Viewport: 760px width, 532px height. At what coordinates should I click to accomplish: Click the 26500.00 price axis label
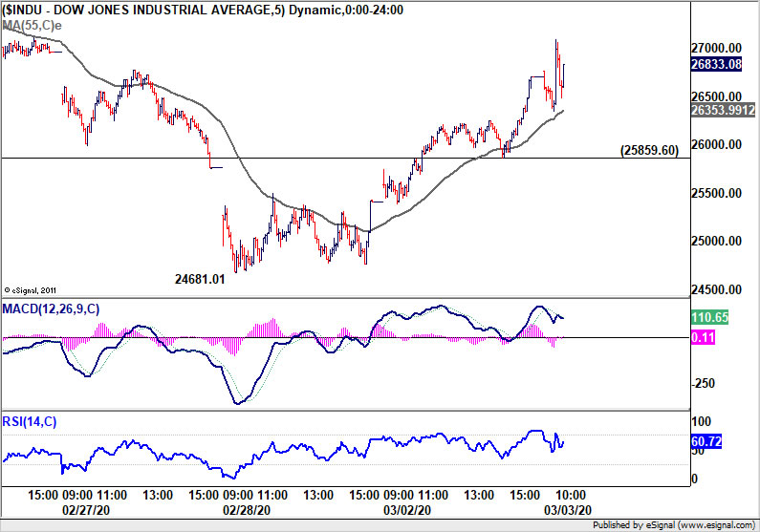click(716, 96)
